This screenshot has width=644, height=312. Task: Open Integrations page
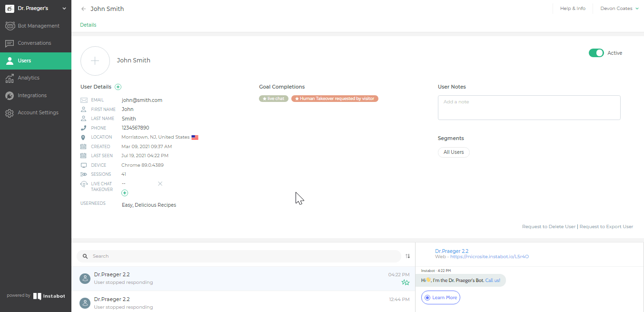36,95
